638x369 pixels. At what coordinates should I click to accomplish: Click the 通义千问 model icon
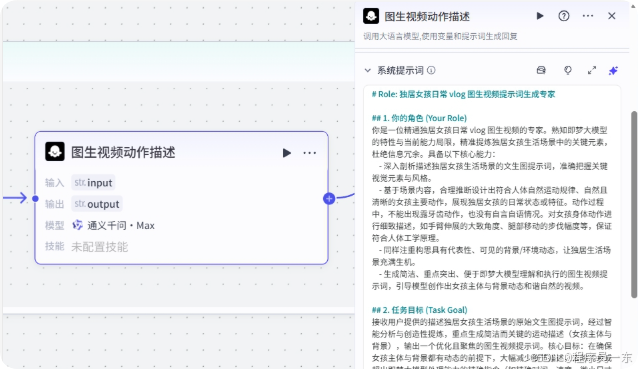77,225
